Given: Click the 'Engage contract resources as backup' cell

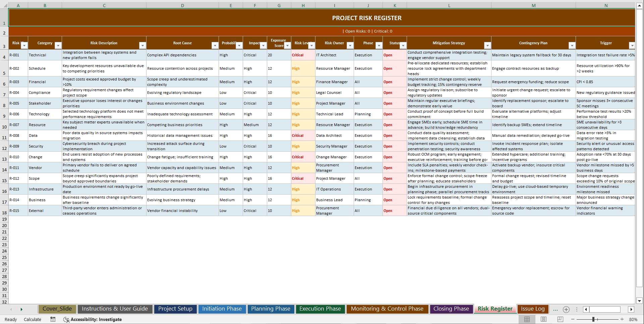Looking at the screenshot, I should (533, 68).
